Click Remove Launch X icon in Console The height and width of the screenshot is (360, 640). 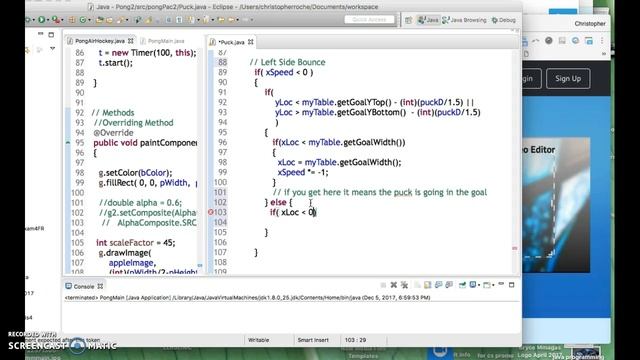pyautogui.click(x=394, y=285)
